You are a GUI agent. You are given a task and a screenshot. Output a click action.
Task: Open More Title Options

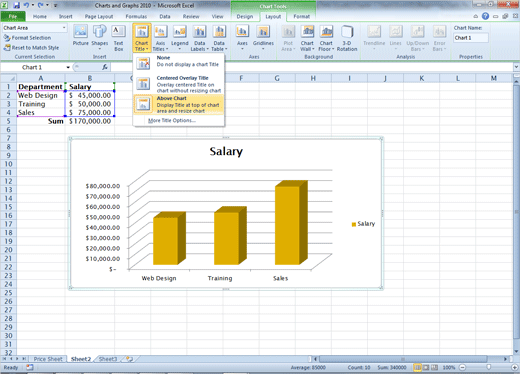(x=172, y=120)
